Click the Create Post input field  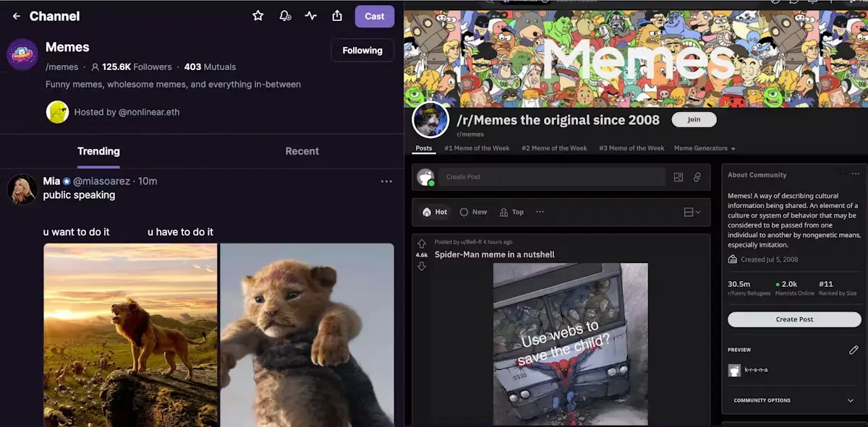pyautogui.click(x=551, y=177)
